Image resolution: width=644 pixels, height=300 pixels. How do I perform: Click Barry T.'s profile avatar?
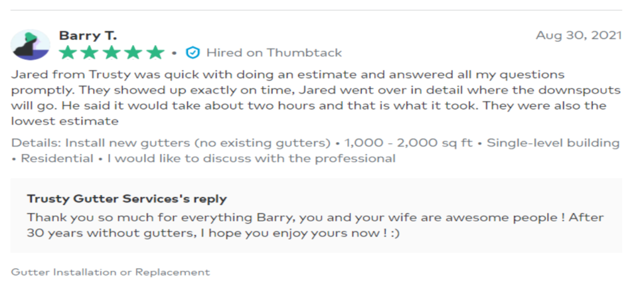[30, 45]
